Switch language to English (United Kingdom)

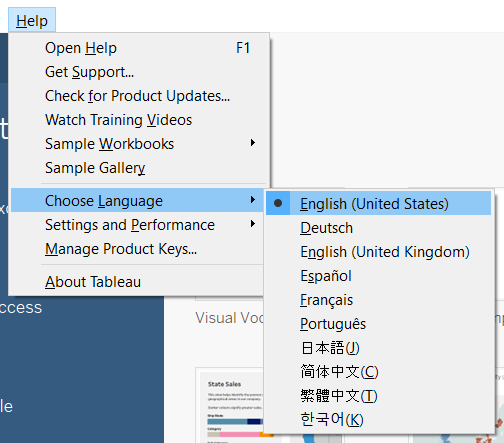[x=378, y=252]
